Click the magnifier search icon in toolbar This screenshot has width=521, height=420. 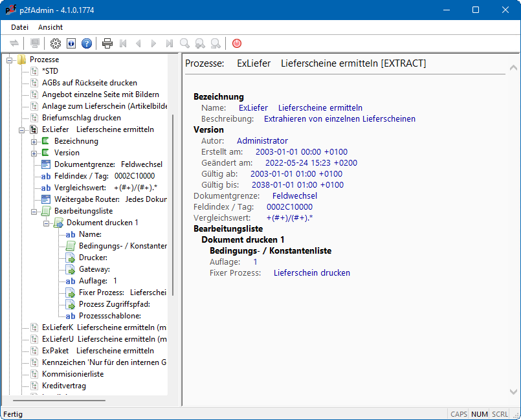[185, 43]
